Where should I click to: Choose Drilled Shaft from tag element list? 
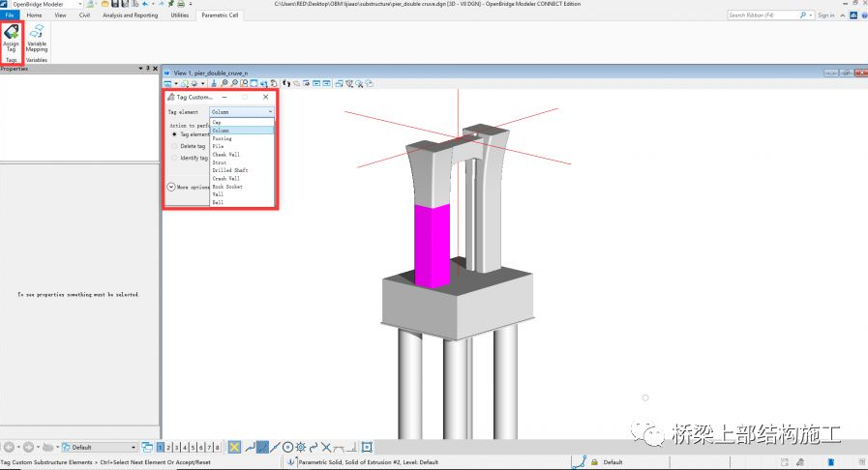tap(242, 170)
